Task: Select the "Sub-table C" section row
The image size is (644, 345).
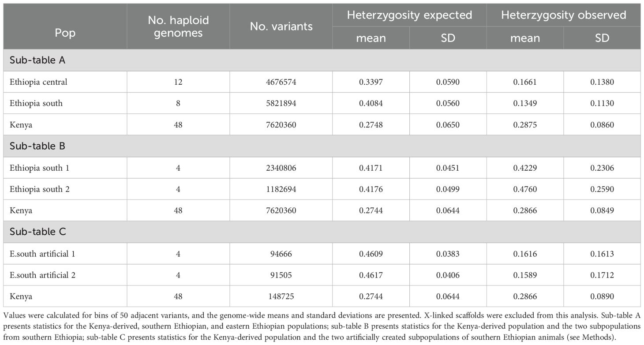Action: 37,232
